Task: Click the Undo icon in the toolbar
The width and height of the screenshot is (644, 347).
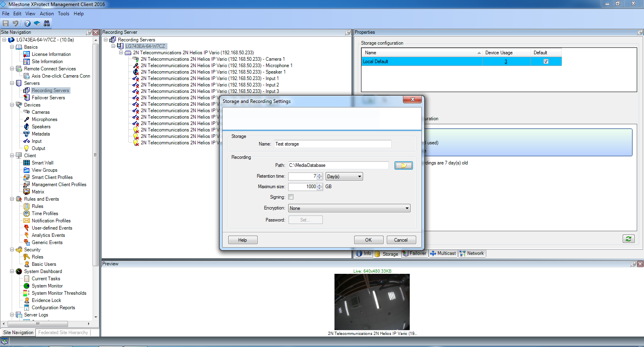Action: coord(16,23)
